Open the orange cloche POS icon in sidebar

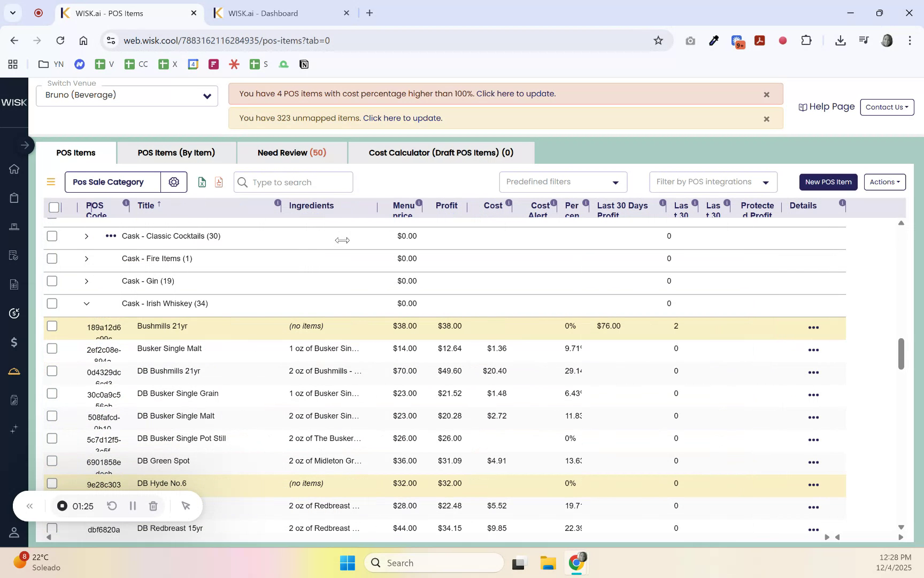14,371
